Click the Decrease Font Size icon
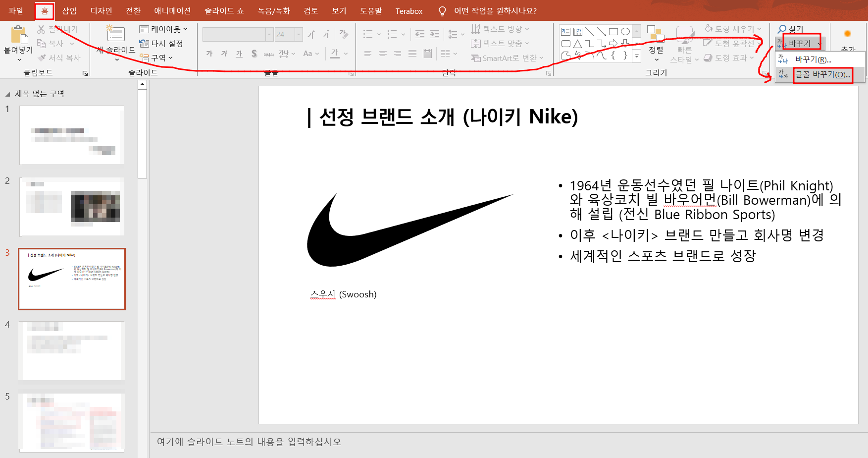 pos(326,34)
